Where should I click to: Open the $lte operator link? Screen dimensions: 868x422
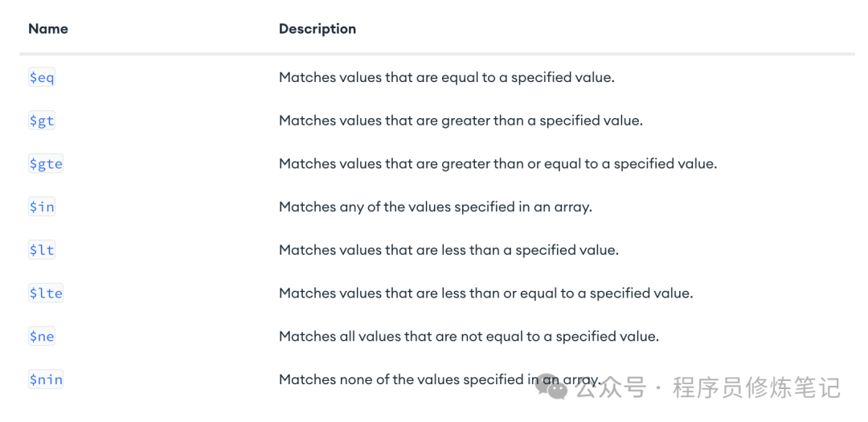46,293
